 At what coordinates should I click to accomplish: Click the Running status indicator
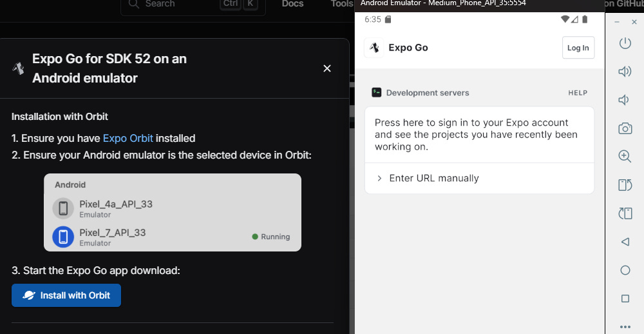coord(271,237)
